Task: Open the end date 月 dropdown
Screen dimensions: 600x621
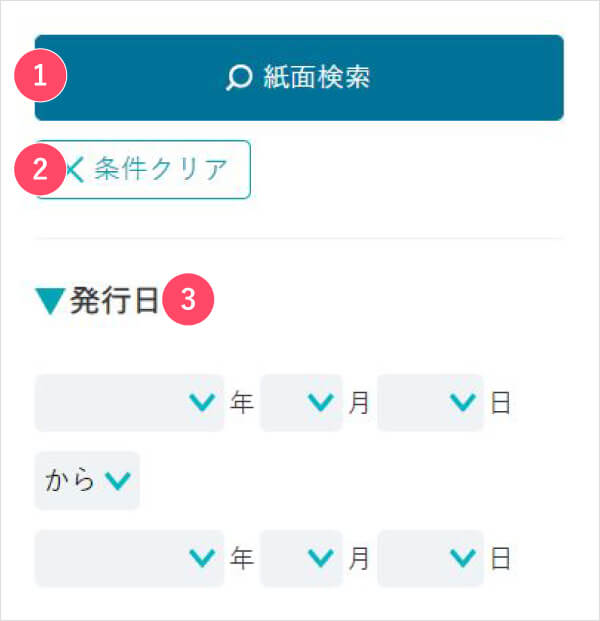Action: [301, 558]
